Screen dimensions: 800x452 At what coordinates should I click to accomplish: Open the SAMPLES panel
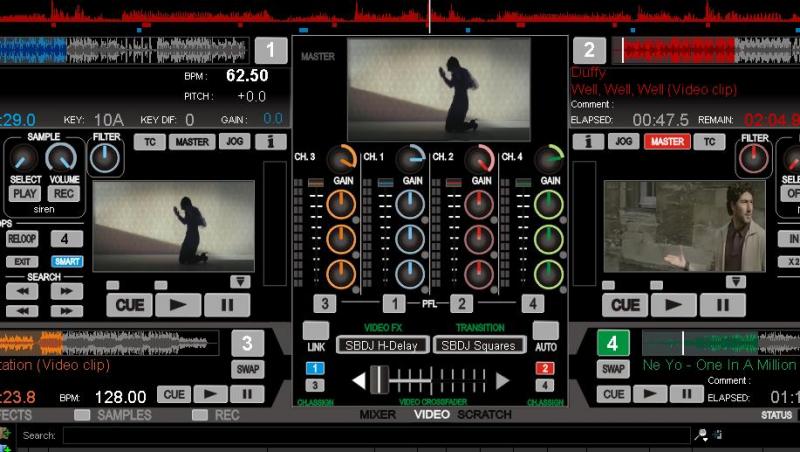(113, 415)
